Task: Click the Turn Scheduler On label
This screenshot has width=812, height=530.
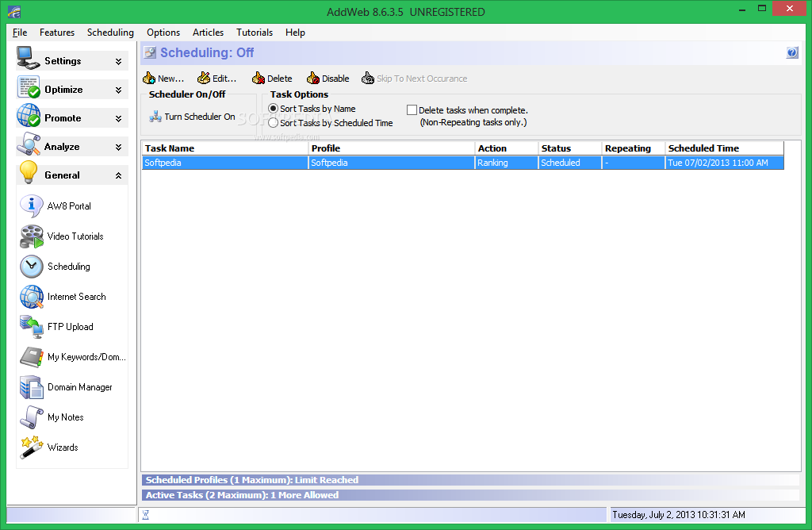Action: [x=200, y=117]
